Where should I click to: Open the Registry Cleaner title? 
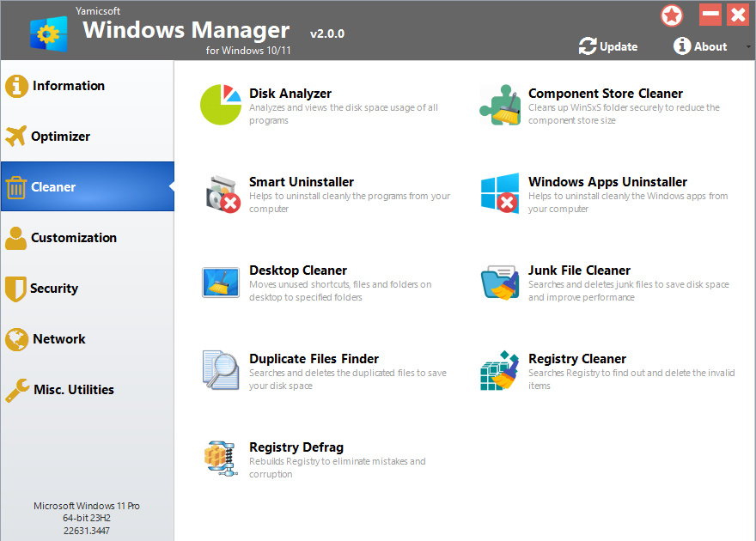[x=577, y=359]
